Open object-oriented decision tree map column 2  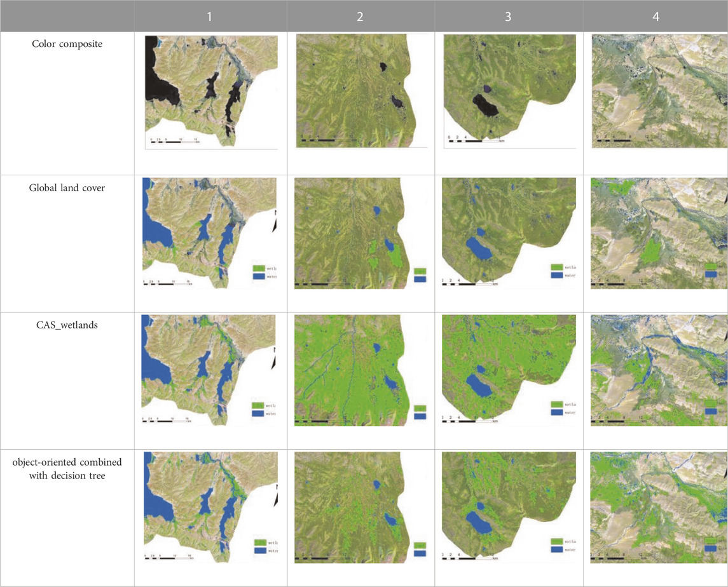click(361, 508)
